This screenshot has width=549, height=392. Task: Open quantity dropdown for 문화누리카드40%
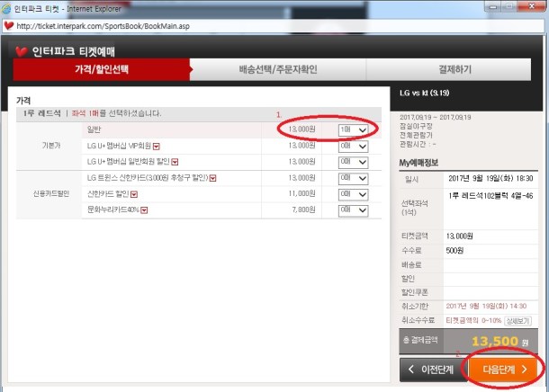pos(354,210)
